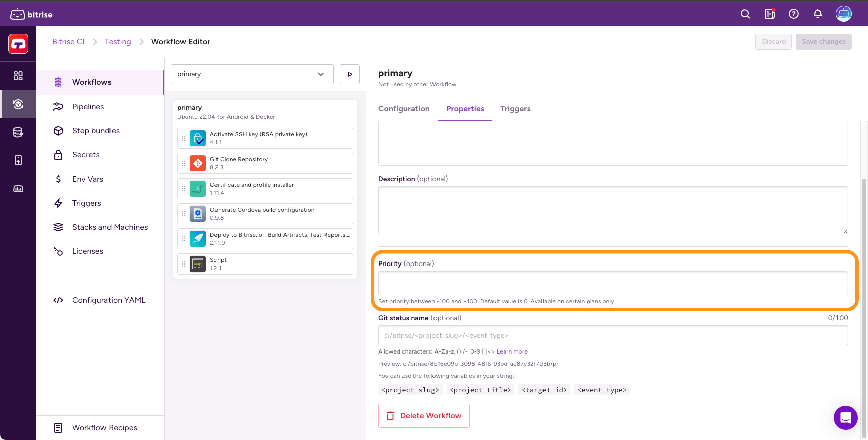868x440 pixels.
Task: Click the Git status name field
Action: [613, 335]
